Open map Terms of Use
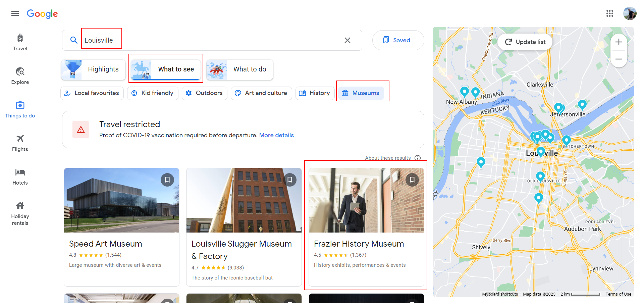The image size is (644, 303). (618, 294)
